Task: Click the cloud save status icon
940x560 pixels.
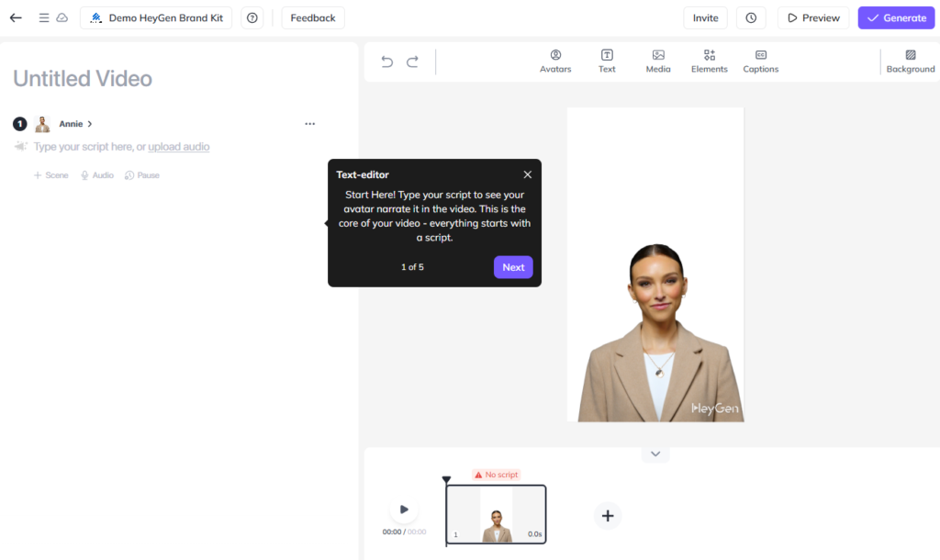Action: [x=62, y=18]
